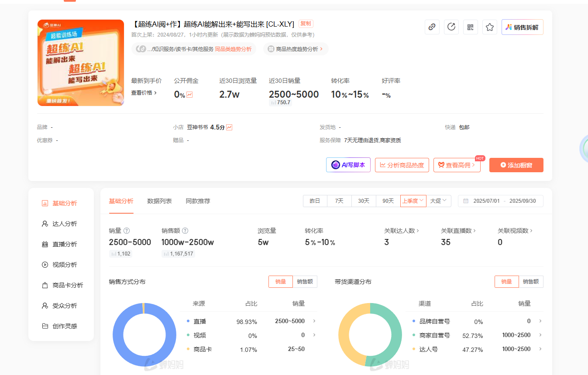Click start date 2025/07/01 field
This screenshot has width=588, height=375.
486,201
